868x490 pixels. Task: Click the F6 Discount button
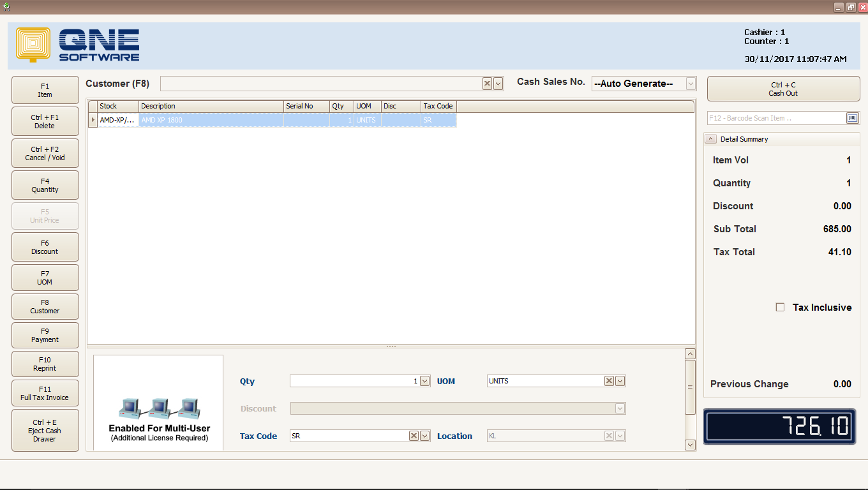(45, 247)
